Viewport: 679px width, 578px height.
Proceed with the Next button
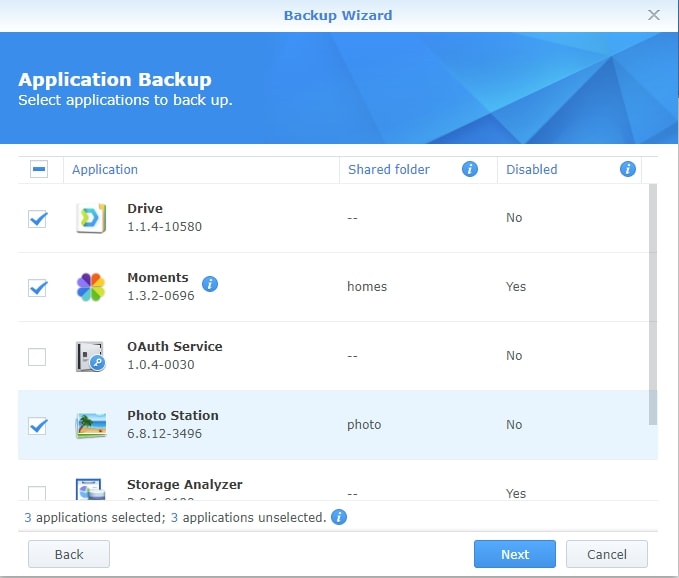tap(515, 554)
